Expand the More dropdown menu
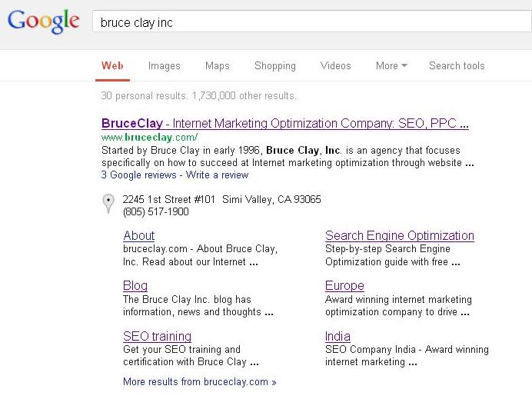 click(x=391, y=65)
